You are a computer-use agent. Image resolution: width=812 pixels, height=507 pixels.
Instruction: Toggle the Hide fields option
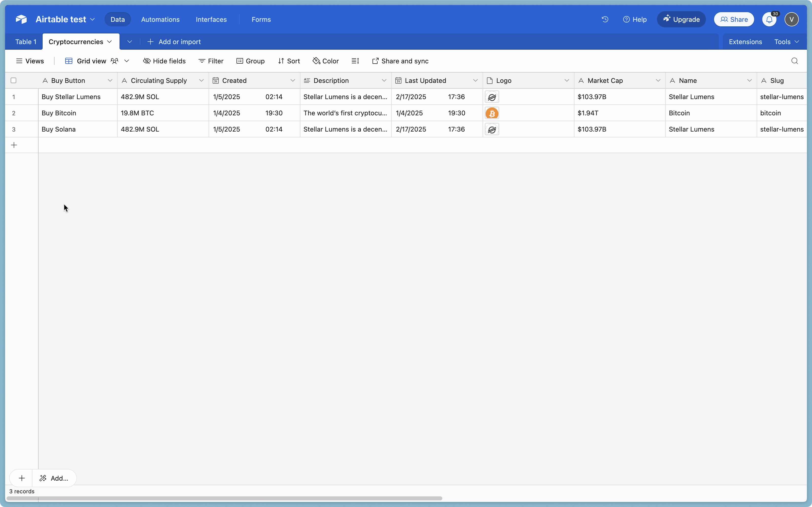pyautogui.click(x=164, y=61)
